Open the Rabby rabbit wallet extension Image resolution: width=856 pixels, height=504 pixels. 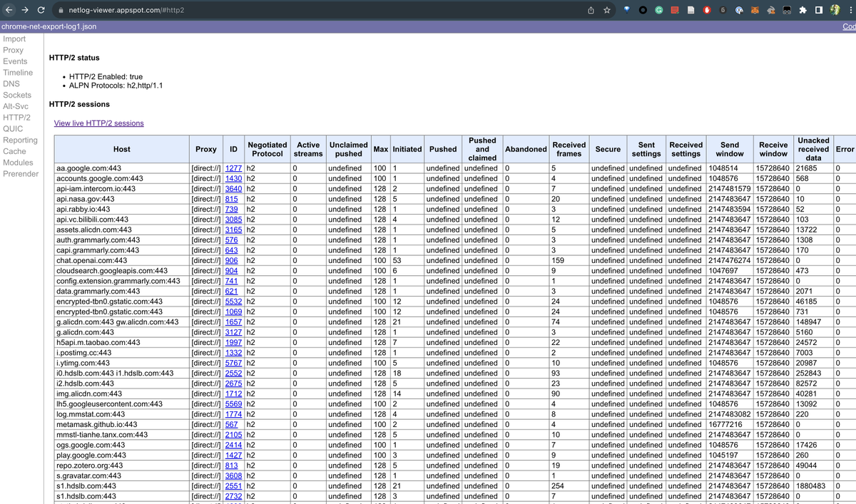(771, 10)
